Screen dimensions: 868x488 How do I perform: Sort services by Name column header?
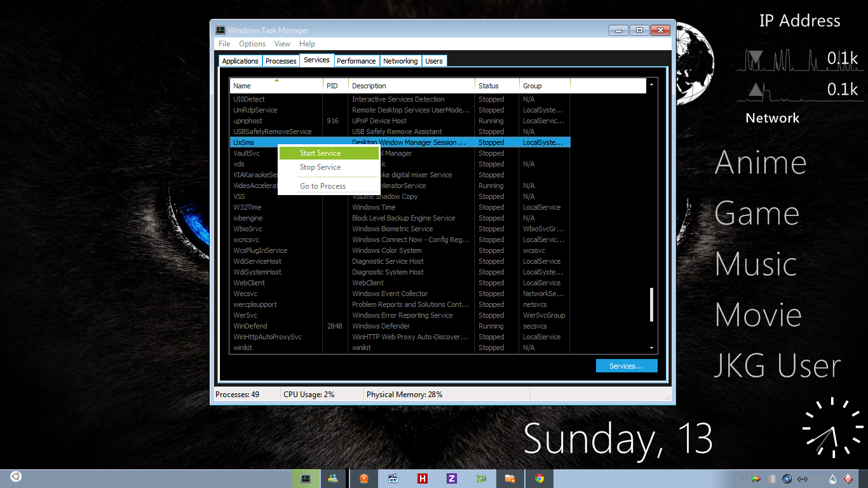276,86
